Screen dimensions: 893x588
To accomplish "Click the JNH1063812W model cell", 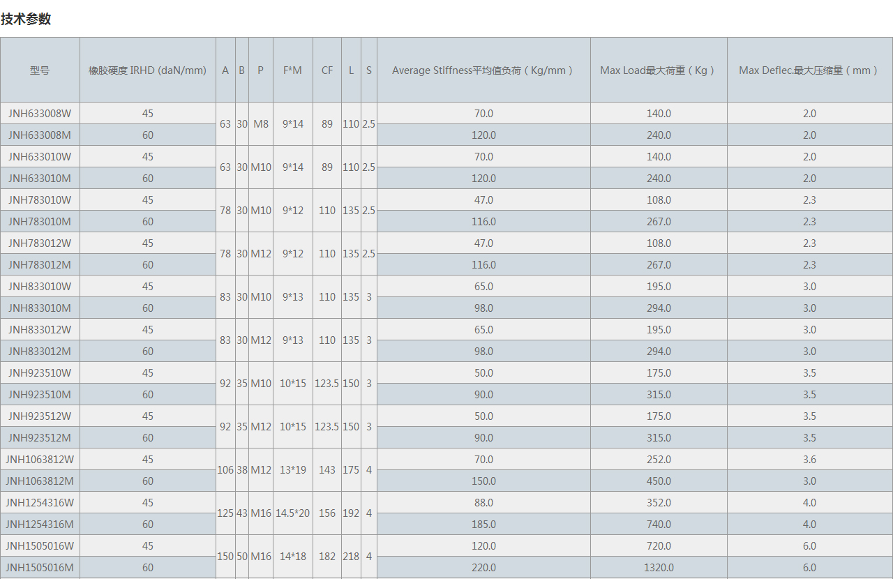I will (40, 460).
